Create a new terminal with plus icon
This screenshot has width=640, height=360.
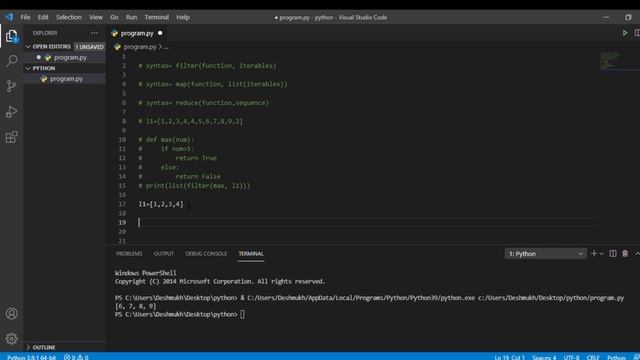pyautogui.click(x=593, y=254)
